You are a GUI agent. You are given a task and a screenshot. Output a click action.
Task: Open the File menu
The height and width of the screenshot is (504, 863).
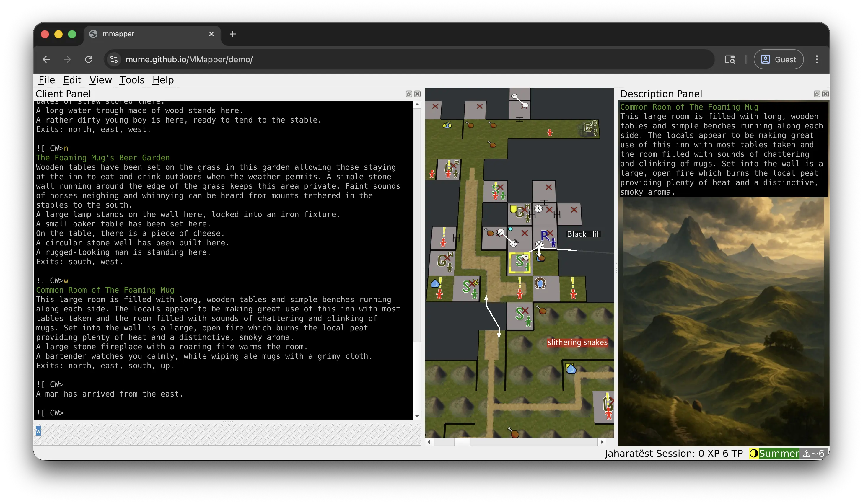click(x=47, y=80)
